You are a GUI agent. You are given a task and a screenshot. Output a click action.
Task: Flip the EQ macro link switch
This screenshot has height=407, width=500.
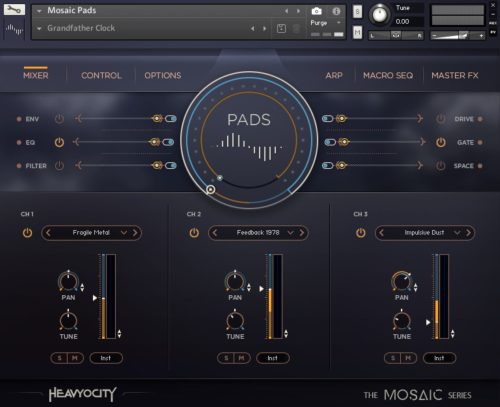click(168, 142)
